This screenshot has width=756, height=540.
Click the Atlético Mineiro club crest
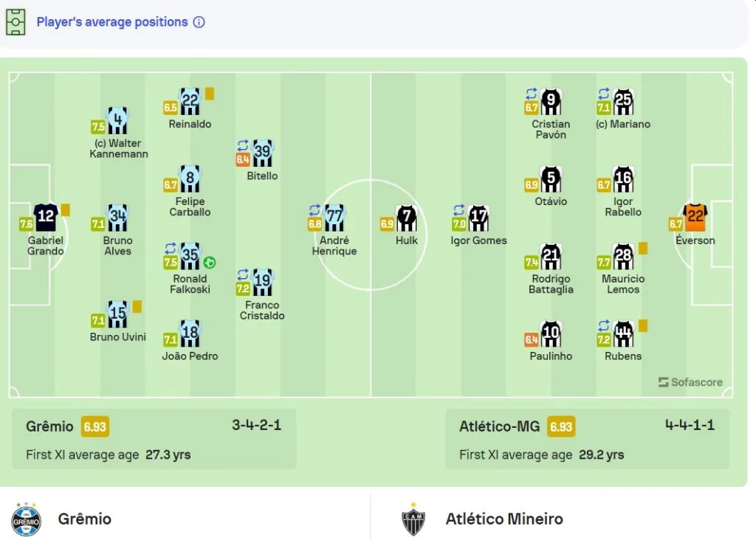pos(413,519)
